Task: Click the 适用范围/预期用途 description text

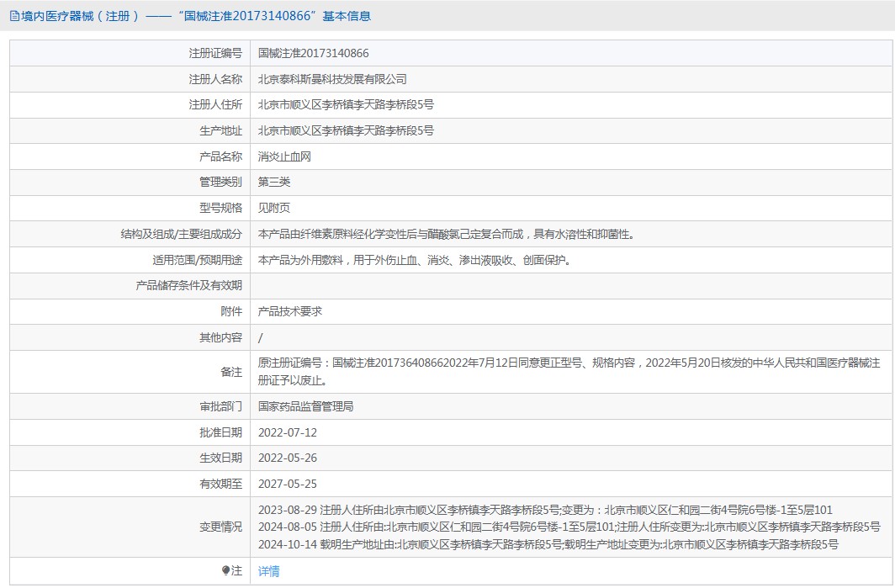Action: [416, 260]
